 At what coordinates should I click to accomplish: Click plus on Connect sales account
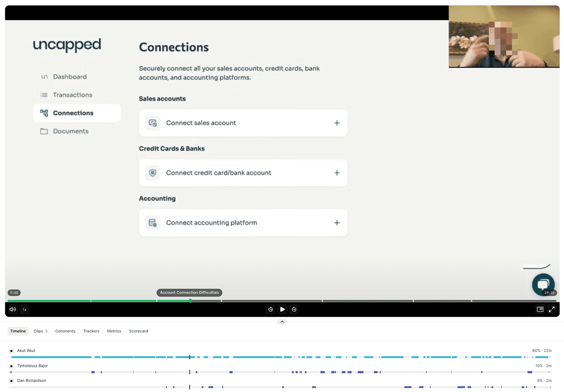[337, 123]
